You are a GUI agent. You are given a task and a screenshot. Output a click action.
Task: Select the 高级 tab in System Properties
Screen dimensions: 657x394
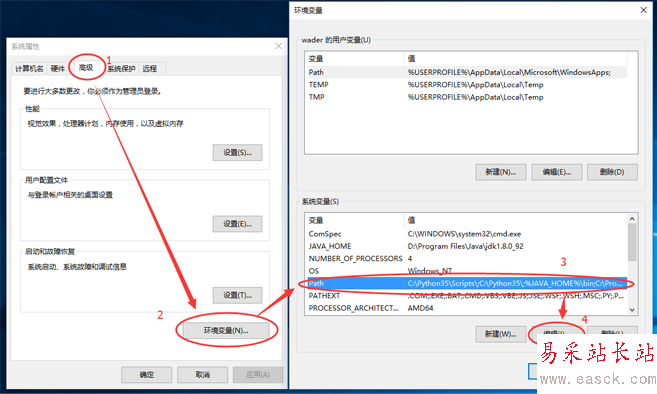pyautogui.click(x=86, y=67)
